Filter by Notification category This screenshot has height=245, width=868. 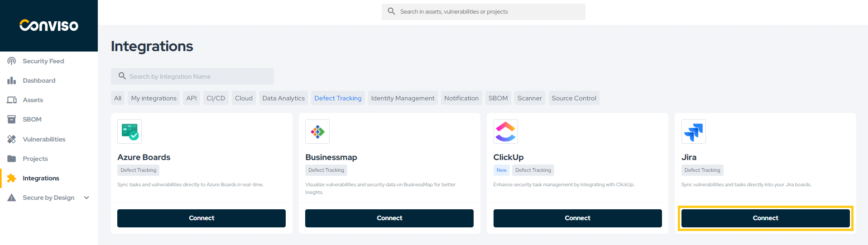click(x=461, y=98)
